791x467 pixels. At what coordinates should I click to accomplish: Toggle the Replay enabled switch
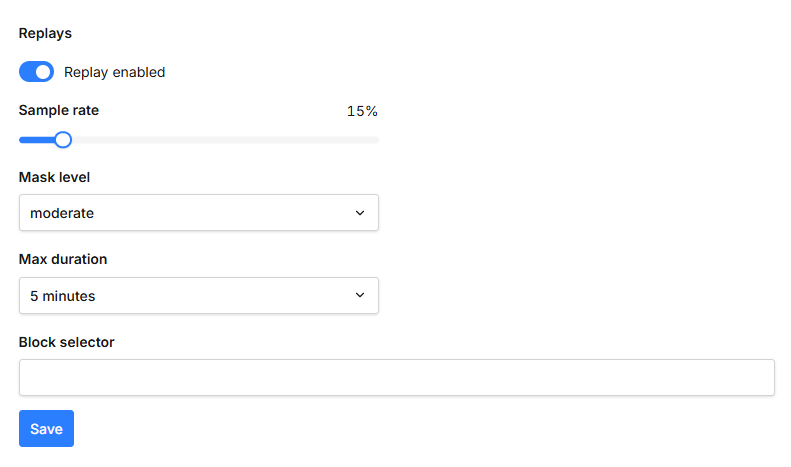click(36, 72)
